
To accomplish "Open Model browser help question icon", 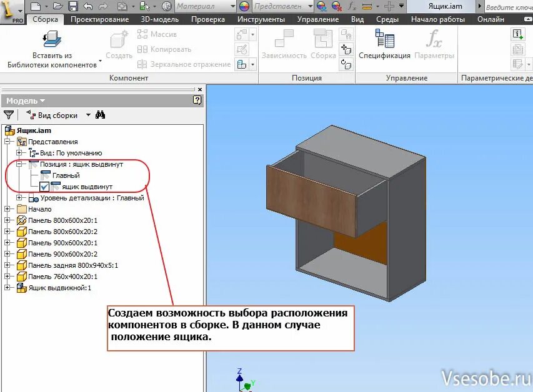I will click(197, 100).
